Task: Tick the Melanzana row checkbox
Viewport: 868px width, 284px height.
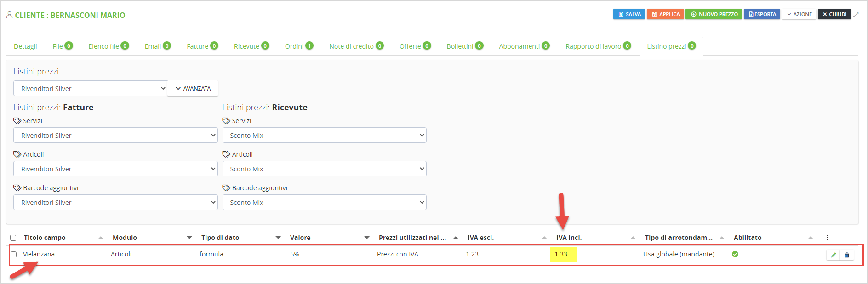Action: [x=14, y=254]
